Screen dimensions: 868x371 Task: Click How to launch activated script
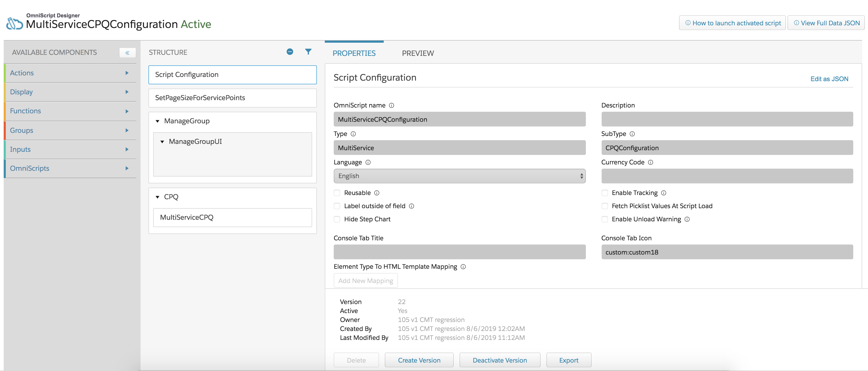click(x=732, y=23)
